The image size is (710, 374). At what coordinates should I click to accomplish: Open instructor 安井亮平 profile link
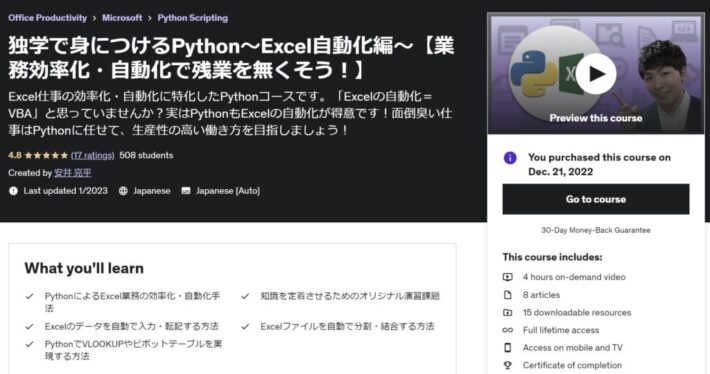coord(73,173)
